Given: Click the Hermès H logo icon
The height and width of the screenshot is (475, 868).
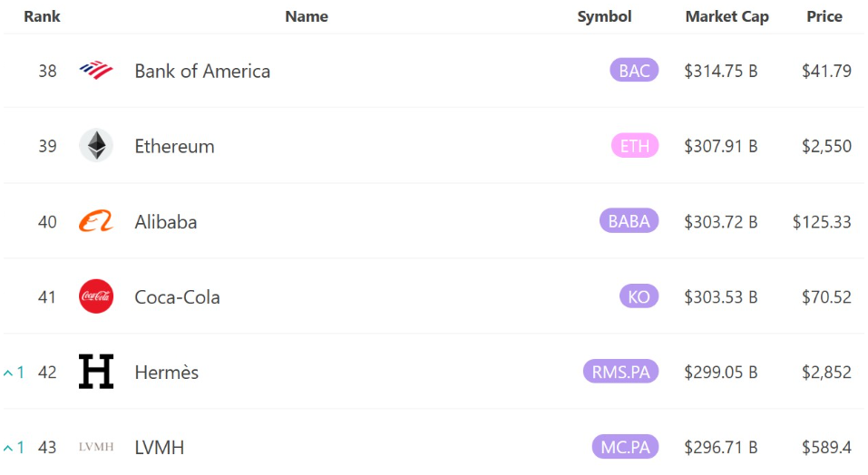Looking at the screenshot, I should coord(96,372).
